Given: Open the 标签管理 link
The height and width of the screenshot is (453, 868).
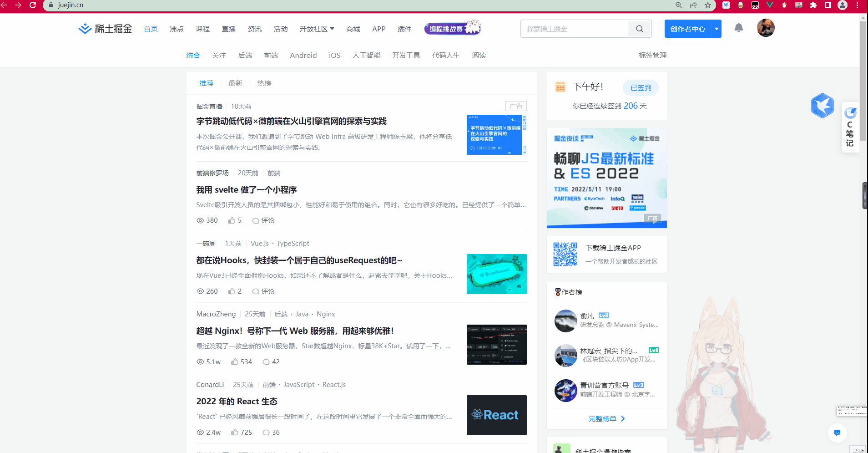Looking at the screenshot, I should click(x=652, y=55).
